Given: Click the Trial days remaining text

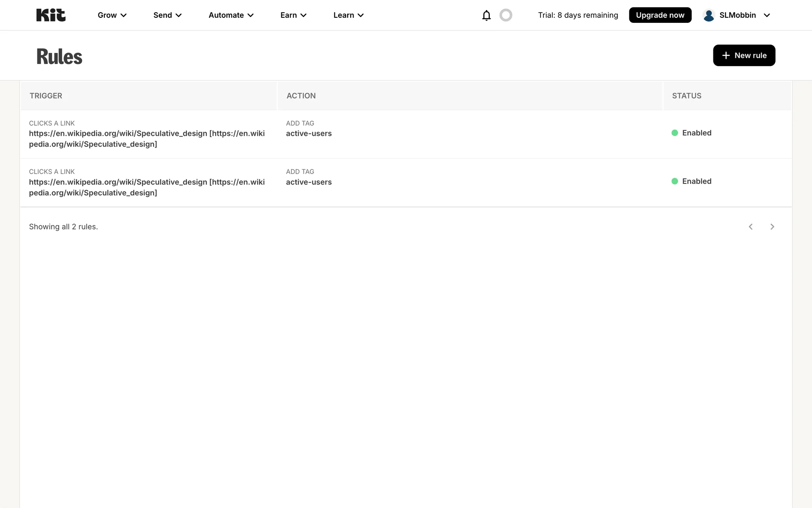Looking at the screenshot, I should point(578,15).
